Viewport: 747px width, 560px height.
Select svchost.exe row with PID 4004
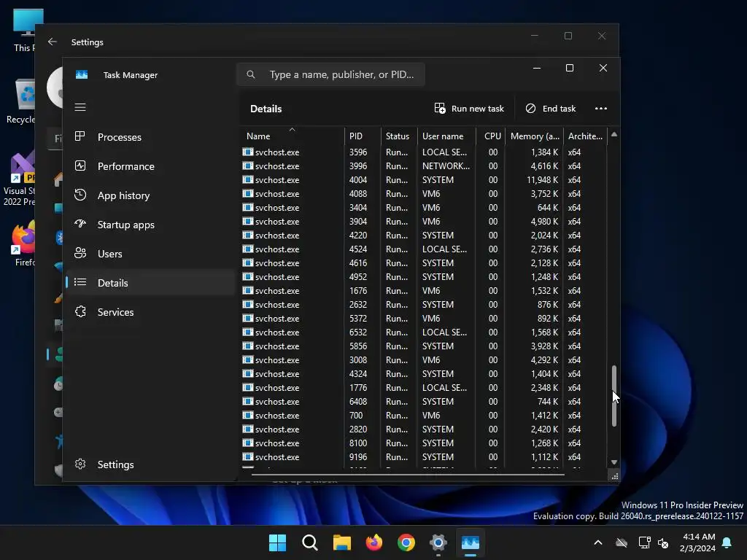[x=423, y=180]
